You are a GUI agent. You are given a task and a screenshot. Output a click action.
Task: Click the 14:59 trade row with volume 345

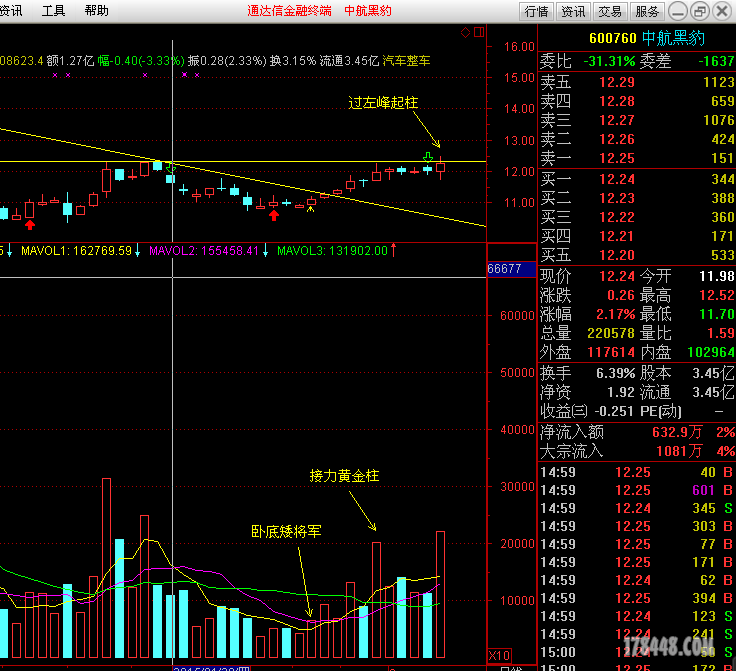click(636, 508)
